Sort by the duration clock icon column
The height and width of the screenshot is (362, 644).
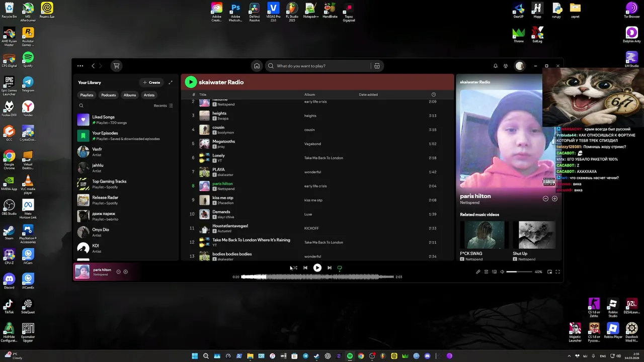click(434, 95)
